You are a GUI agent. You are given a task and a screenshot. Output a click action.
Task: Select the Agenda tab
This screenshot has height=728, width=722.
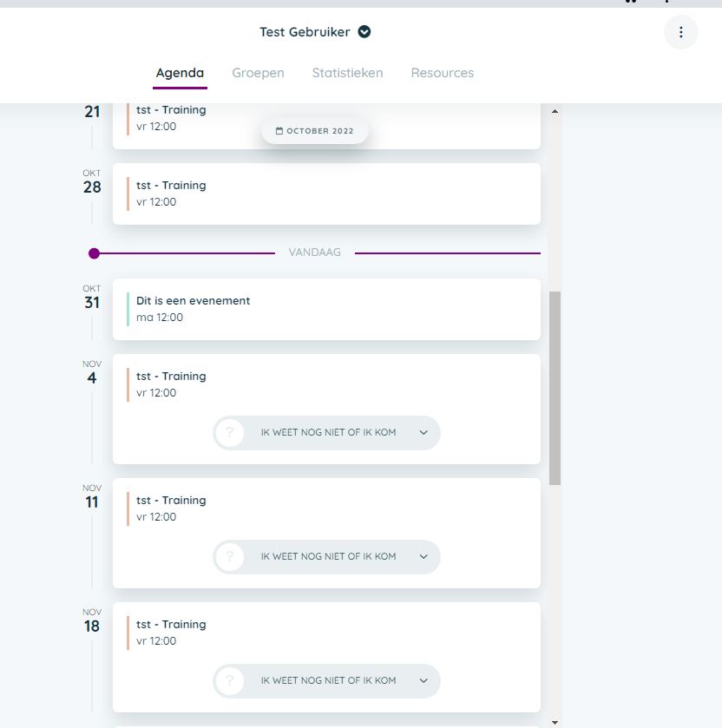point(180,73)
